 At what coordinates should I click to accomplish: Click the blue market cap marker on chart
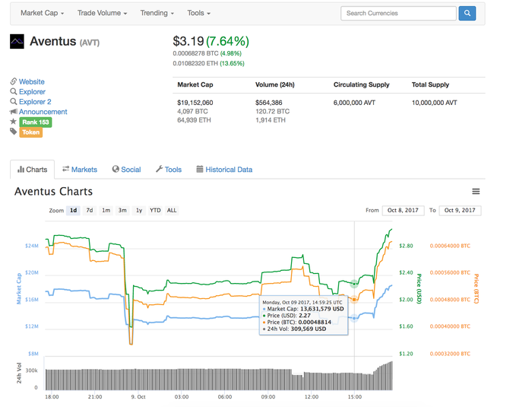click(354, 318)
